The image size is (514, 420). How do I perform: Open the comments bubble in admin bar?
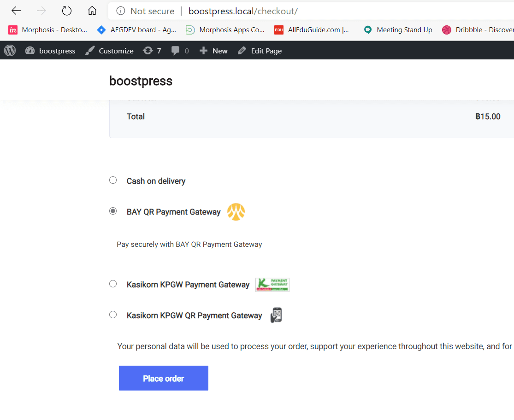pyautogui.click(x=180, y=51)
